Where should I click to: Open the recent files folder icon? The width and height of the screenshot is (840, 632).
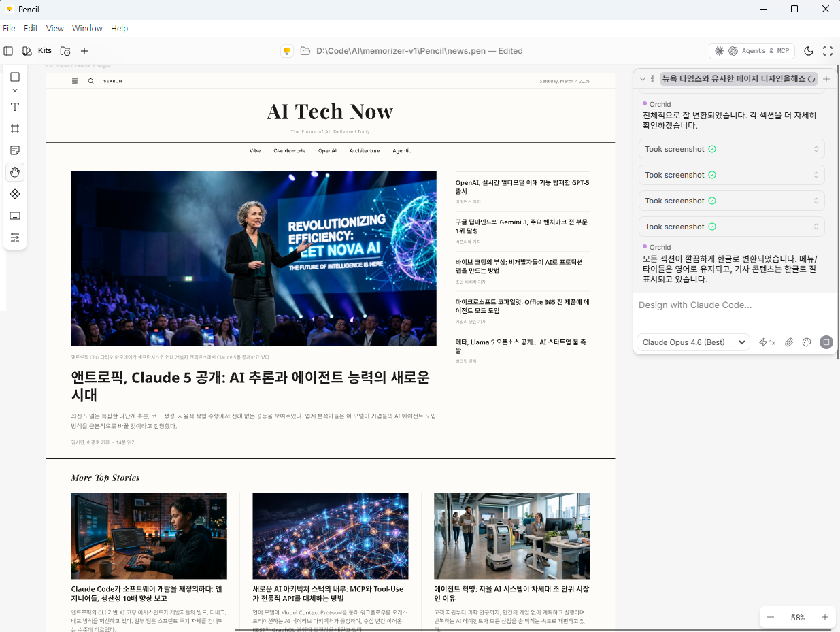point(65,51)
